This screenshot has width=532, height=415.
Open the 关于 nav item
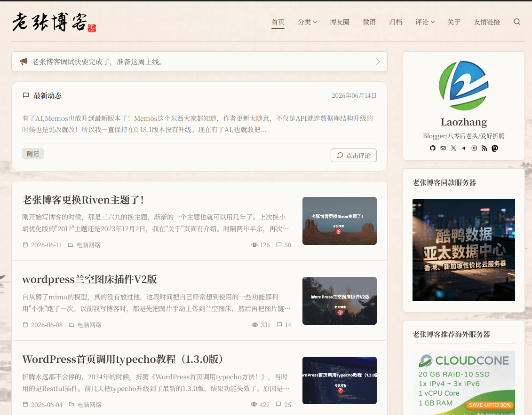point(453,22)
